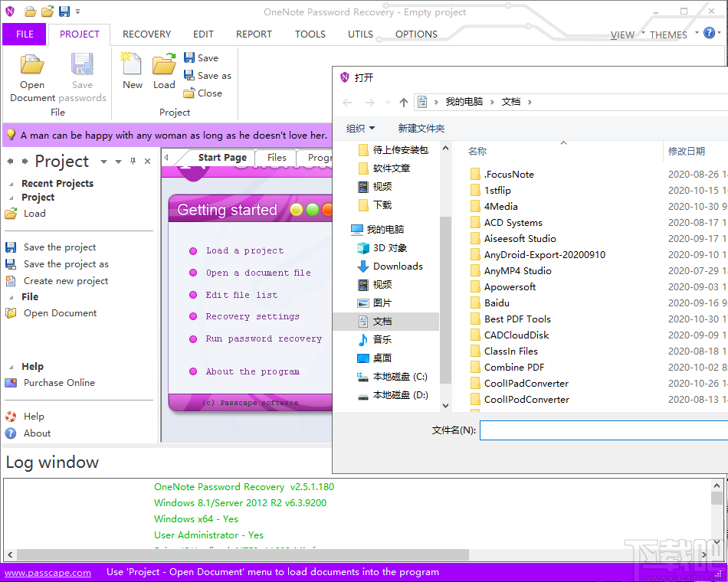Click the Purchase Online credit card icon
Screen dimensions: 728x582
pos(11,382)
